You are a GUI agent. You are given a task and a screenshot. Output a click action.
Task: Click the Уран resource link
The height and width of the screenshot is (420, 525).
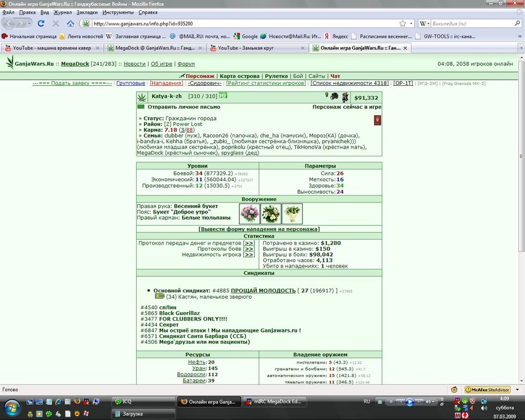point(199,368)
